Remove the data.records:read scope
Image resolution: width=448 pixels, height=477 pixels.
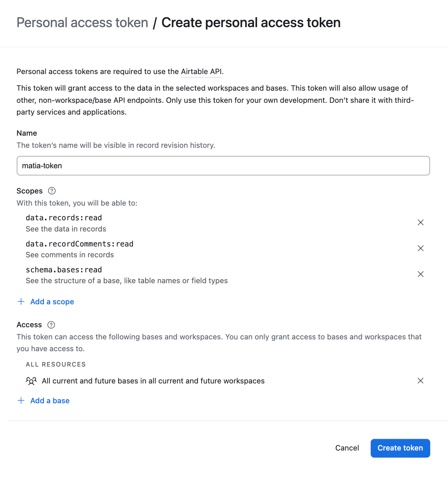(x=421, y=223)
